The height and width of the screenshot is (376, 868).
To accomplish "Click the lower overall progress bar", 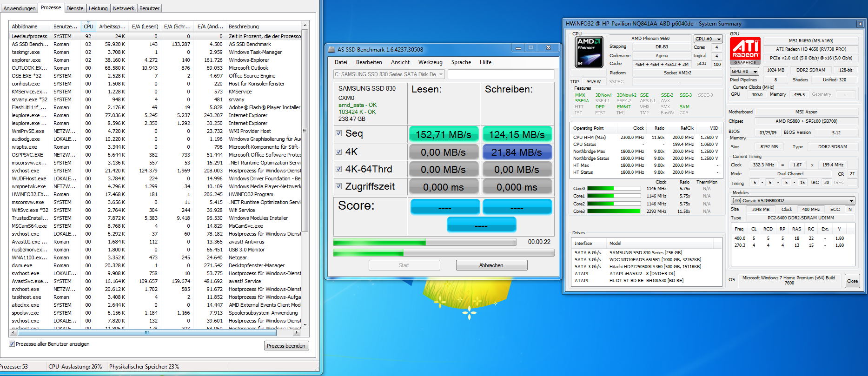I will tap(444, 253).
